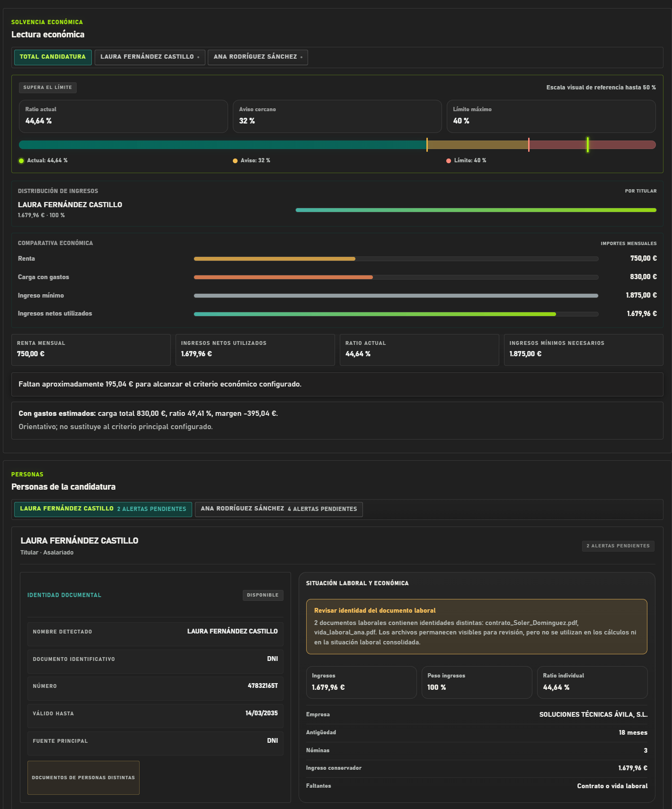This screenshot has height=809, width=672.
Task: Click the SUPERA EL LÍMITE badge
Action: pyautogui.click(x=48, y=88)
